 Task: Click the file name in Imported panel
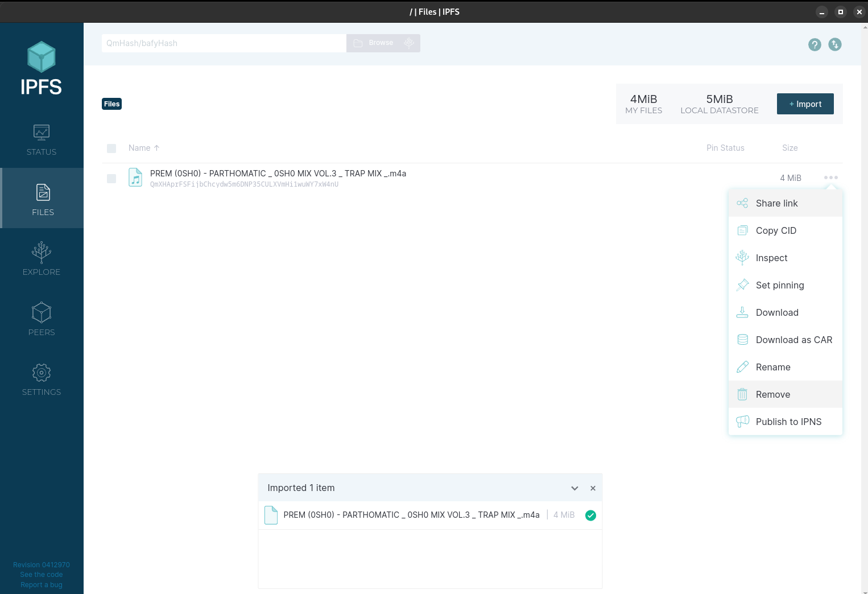(x=411, y=515)
